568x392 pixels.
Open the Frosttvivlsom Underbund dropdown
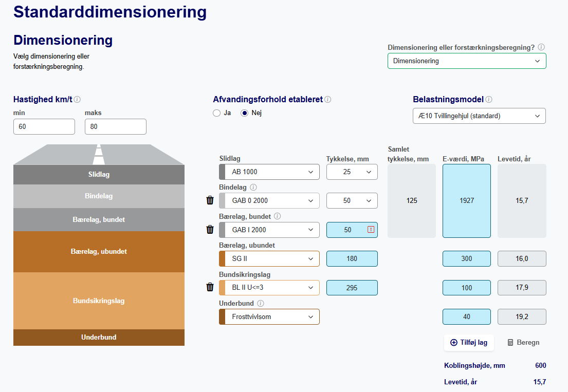click(269, 316)
